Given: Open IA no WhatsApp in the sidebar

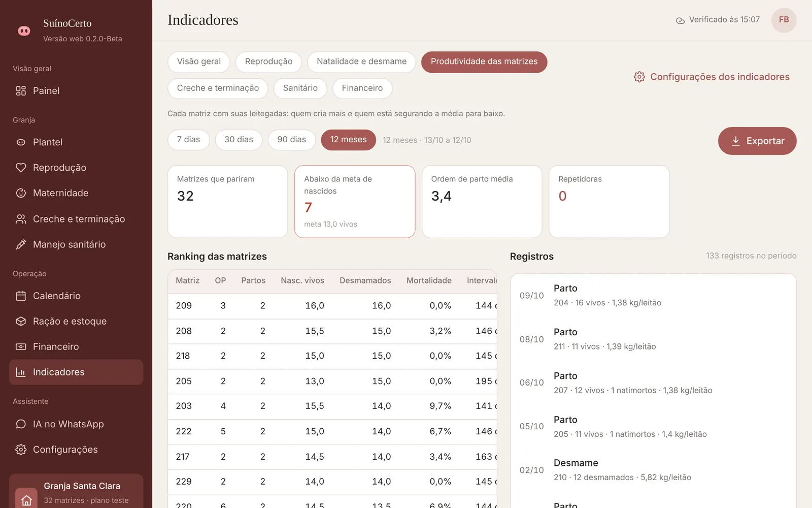Looking at the screenshot, I should [76, 424].
